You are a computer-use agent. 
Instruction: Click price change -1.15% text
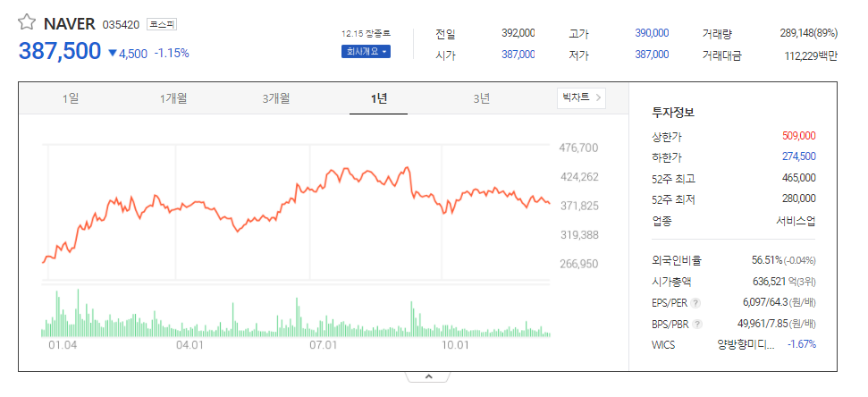[172, 53]
